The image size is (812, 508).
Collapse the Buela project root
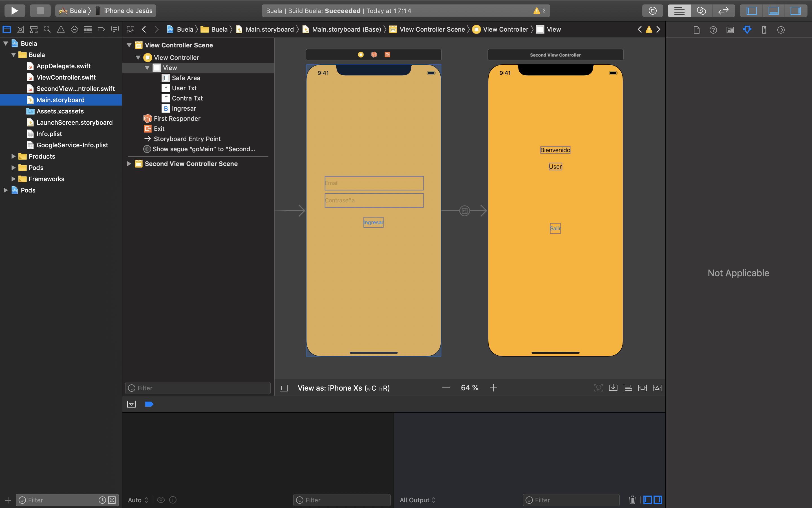[x=6, y=43]
